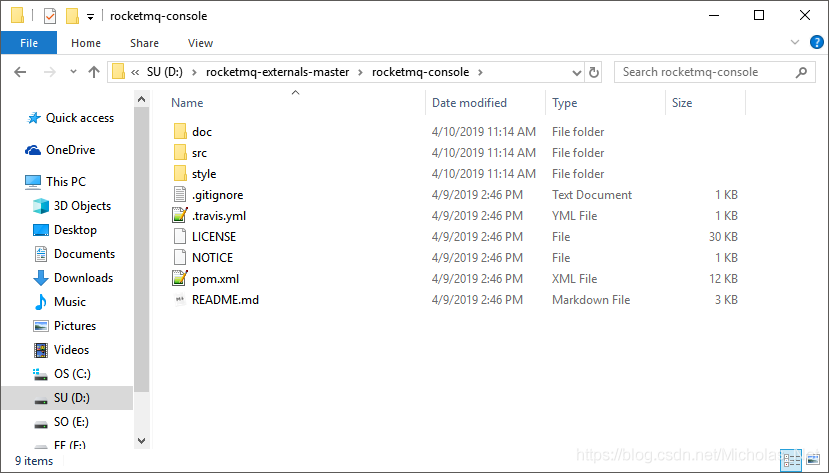Switch to large icons view layout

click(x=814, y=460)
